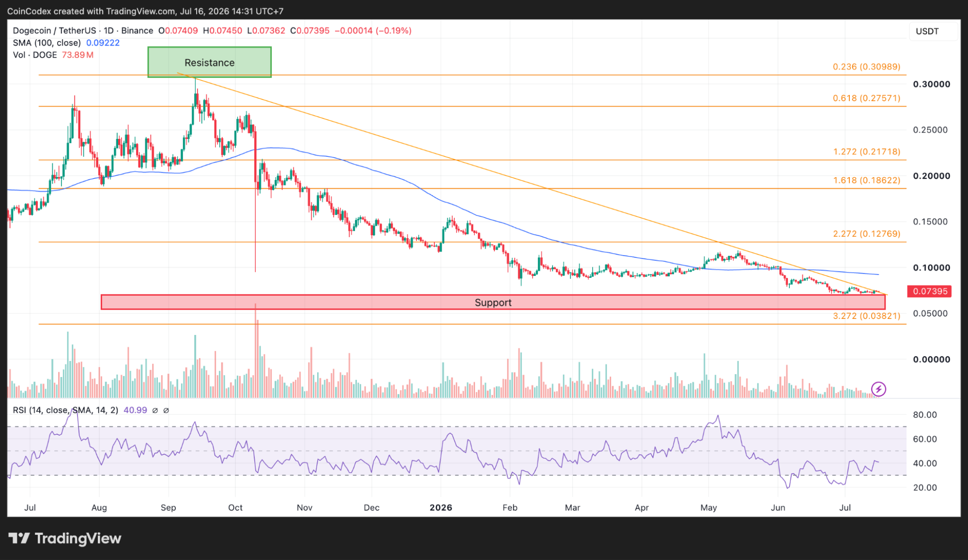Click high price value H0.07450
Screen dimensions: 968x560
(x=223, y=30)
